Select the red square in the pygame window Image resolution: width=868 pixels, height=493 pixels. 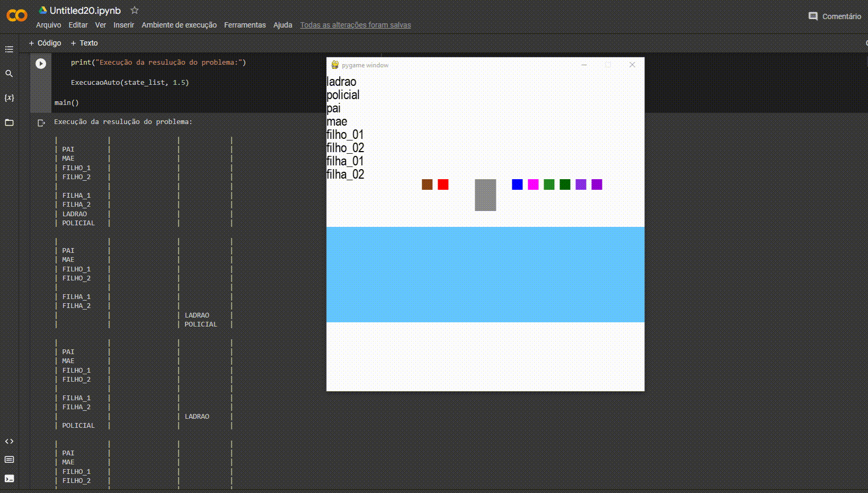point(442,184)
